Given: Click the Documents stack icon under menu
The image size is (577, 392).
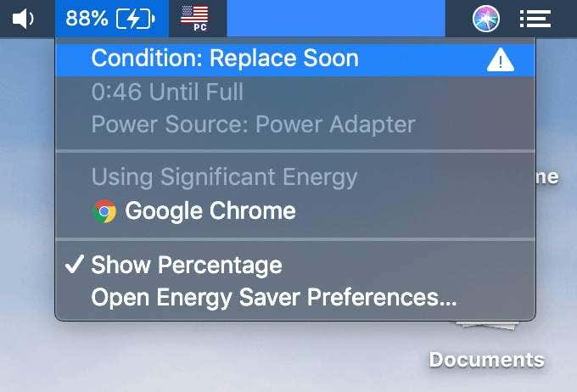Looking at the screenshot, I should pyautogui.click(x=486, y=325).
